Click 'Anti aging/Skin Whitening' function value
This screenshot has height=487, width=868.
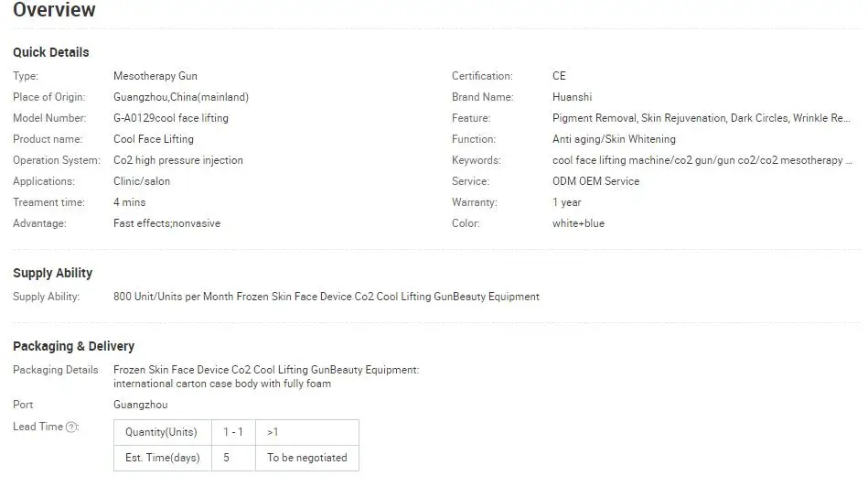[614, 139]
